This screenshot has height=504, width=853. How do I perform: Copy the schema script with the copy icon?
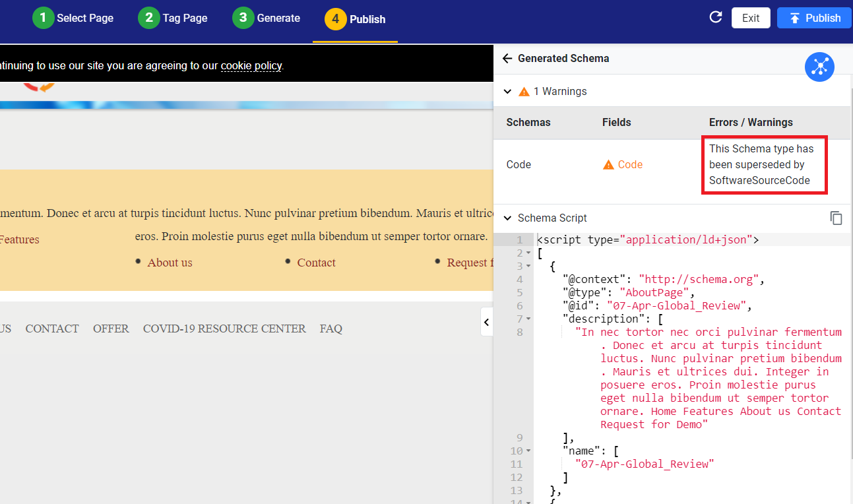(836, 218)
